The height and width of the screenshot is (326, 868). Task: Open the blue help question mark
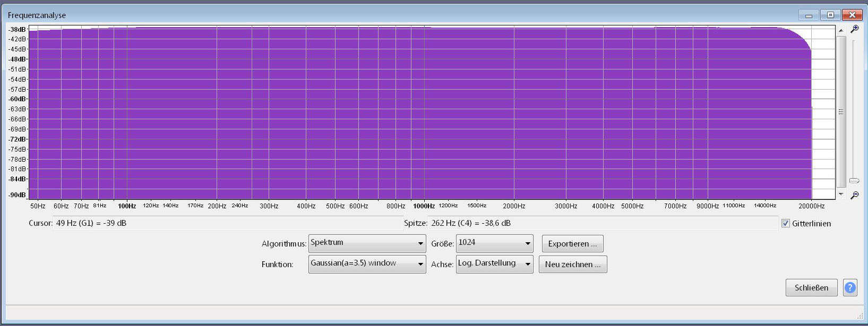(850, 288)
